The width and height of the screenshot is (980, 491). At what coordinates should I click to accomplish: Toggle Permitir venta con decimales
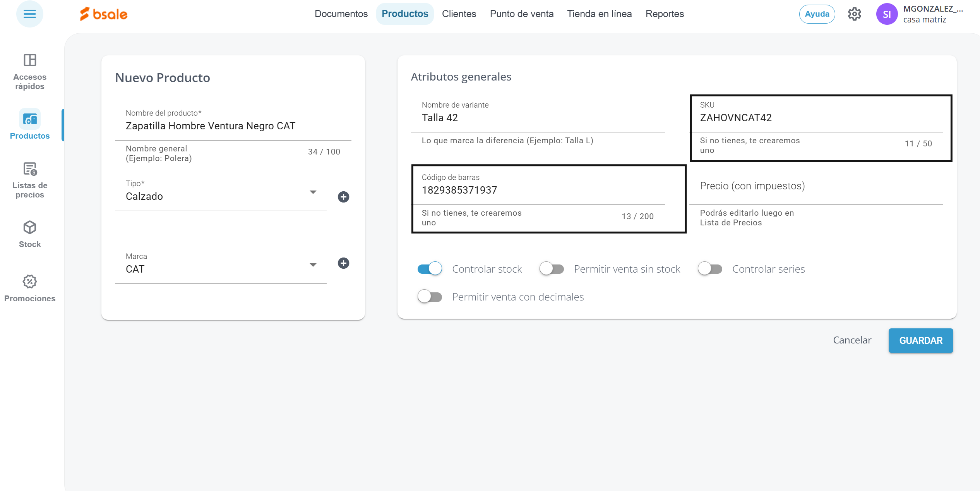pyautogui.click(x=430, y=297)
